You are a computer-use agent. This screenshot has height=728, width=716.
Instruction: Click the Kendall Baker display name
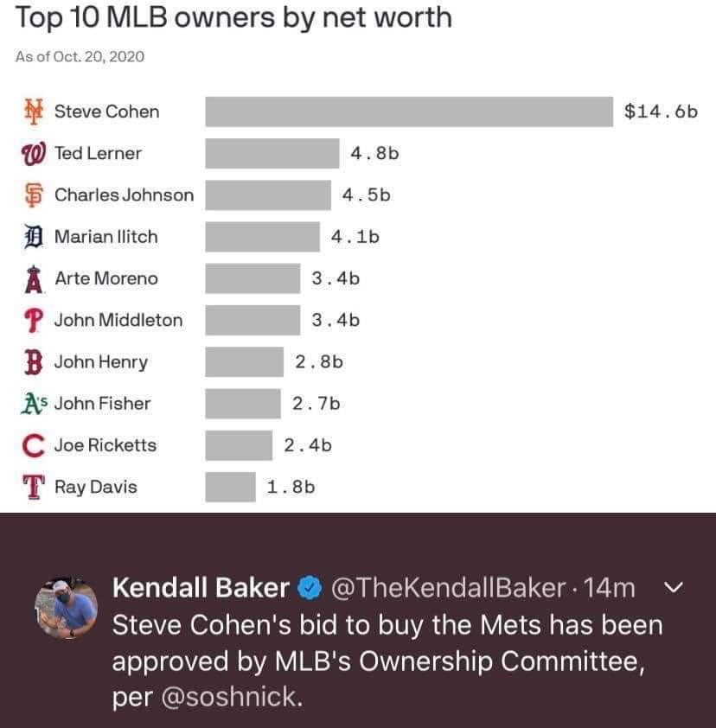pyautogui.click(x=201, y=588)
